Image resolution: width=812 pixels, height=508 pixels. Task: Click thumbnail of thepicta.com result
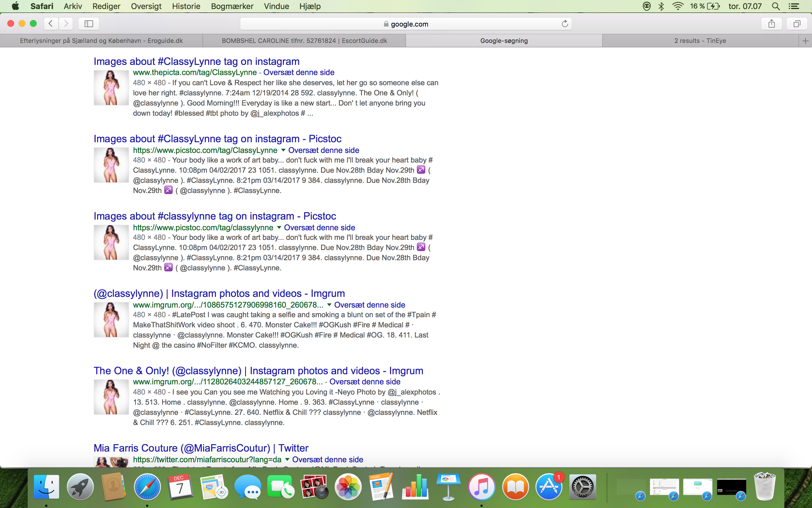tap(111, 87)
